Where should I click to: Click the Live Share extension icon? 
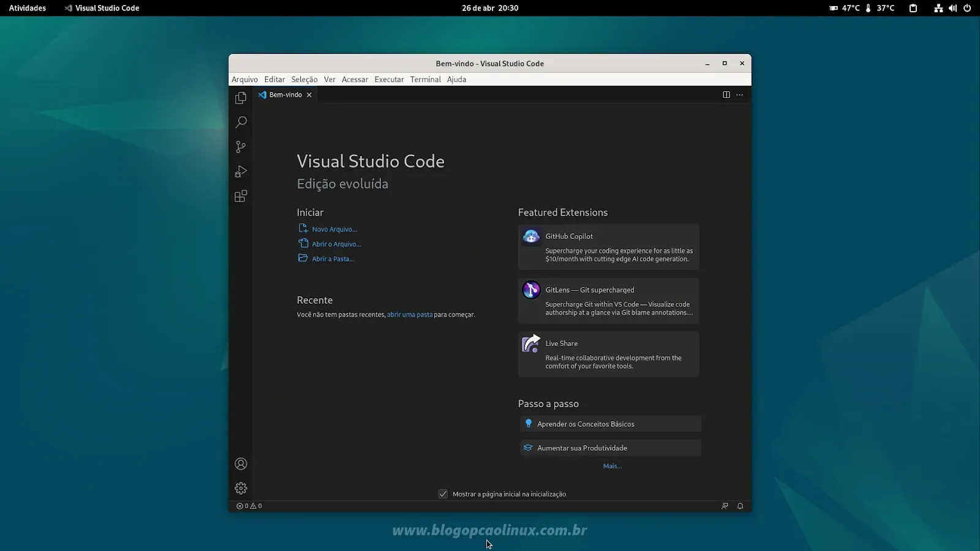pos(531,343)
